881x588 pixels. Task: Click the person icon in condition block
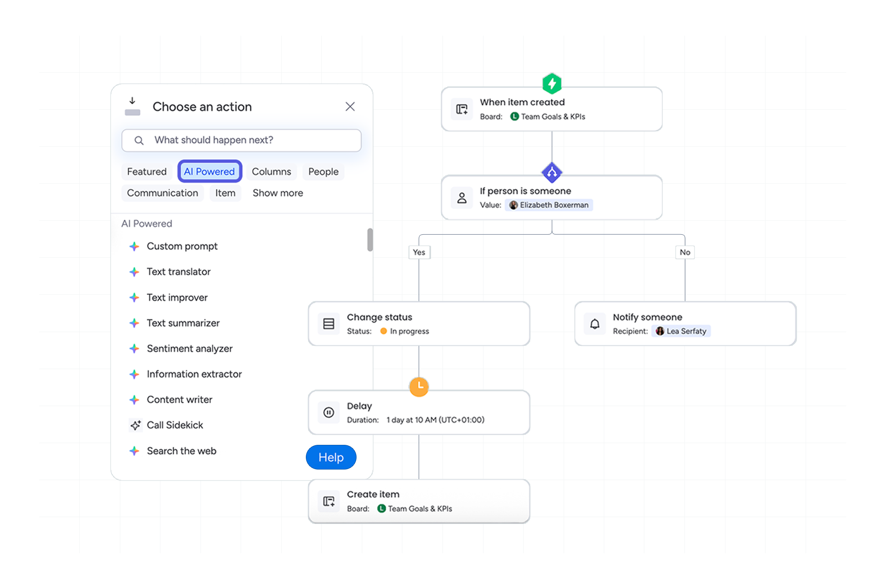coord(461,198)
